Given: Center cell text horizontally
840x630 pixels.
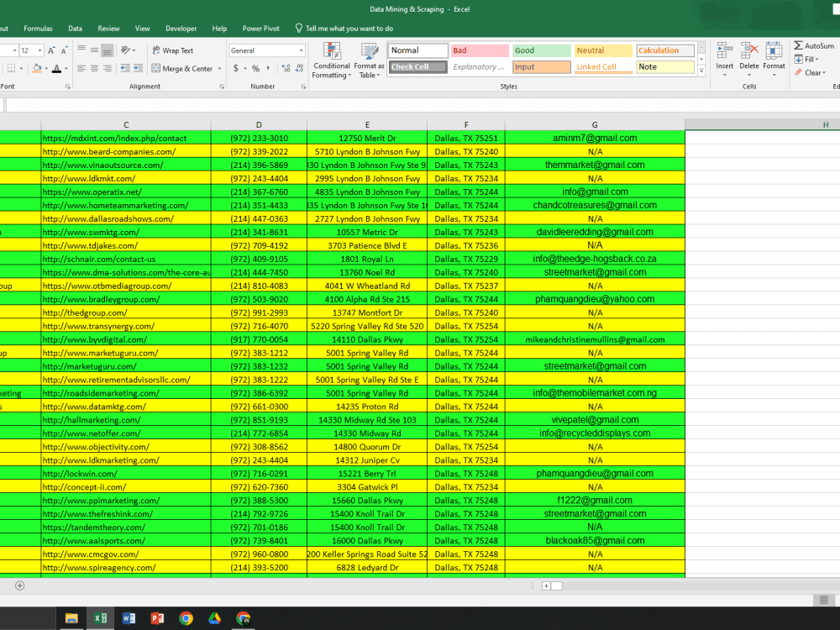Looking at the screenshot, I should (94, 68).
